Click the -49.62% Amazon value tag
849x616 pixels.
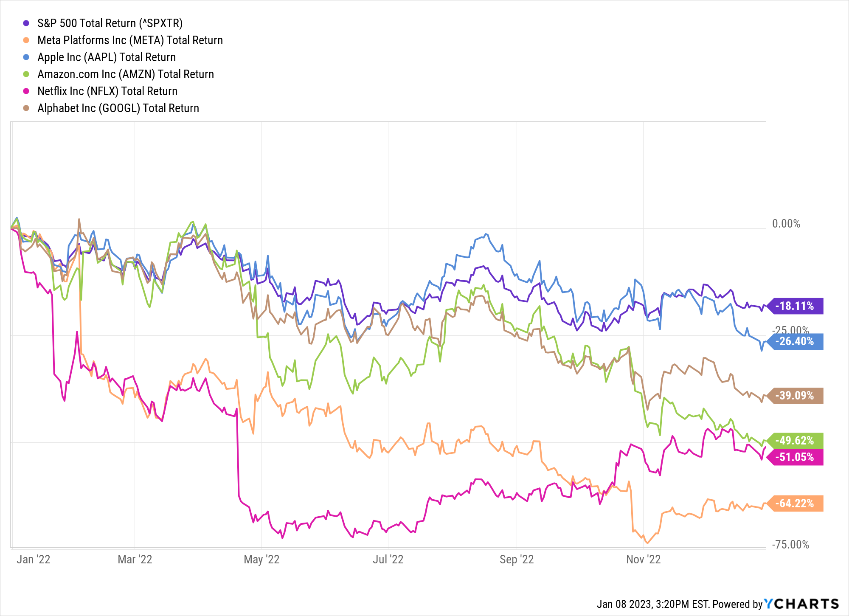click(795, 441)
